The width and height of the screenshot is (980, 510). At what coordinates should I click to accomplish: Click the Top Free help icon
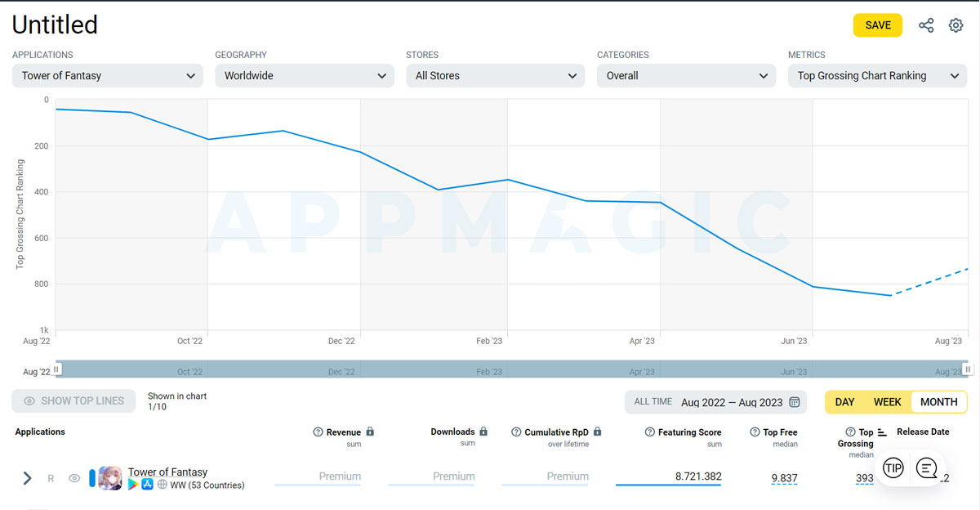click(756, 432)
